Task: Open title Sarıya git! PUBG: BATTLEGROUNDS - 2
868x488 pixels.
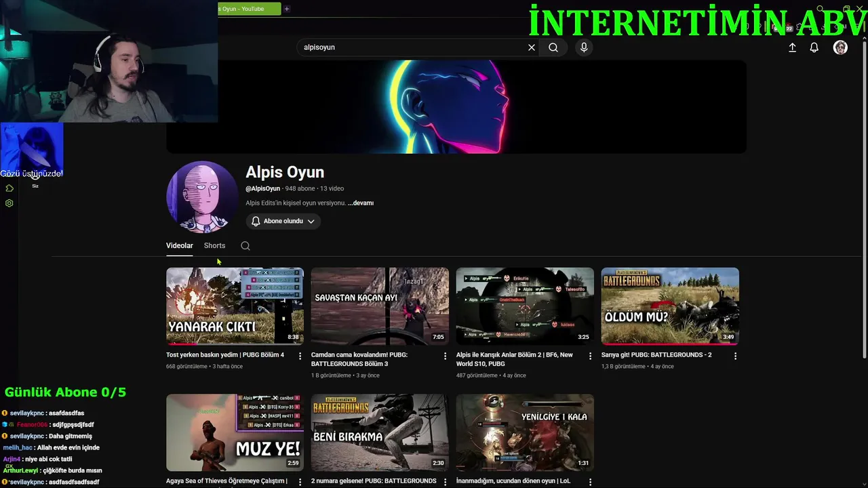Action: [x=656, y=354]
